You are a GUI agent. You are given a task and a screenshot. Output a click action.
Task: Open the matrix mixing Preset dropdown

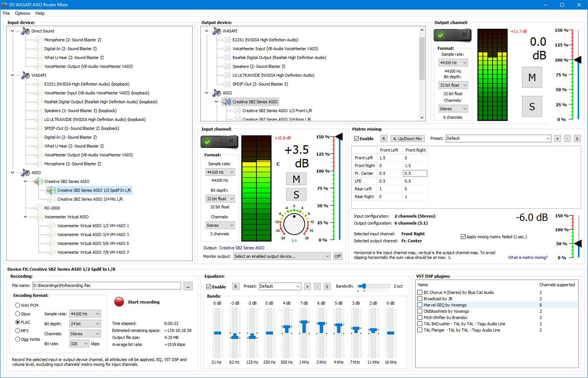coord(498,138)
